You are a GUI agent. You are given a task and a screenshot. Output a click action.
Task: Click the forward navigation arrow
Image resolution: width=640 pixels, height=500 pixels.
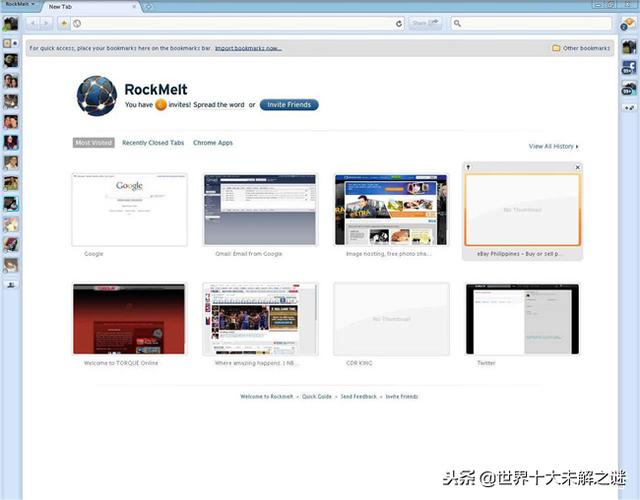coord(46,23)
